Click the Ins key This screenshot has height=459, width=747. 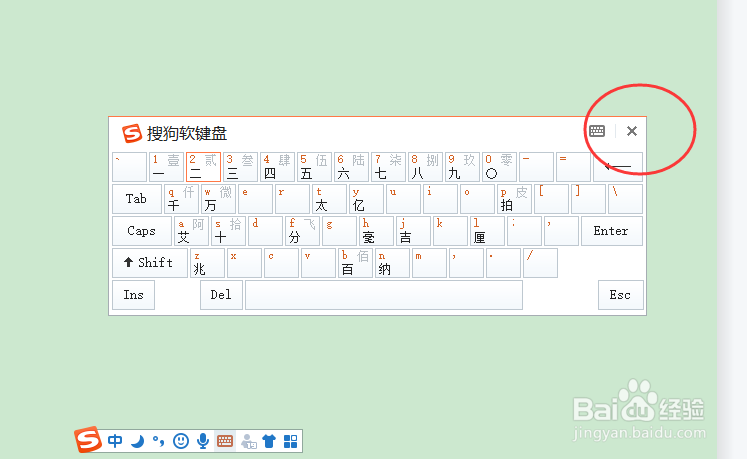click(x=133, y=295)
